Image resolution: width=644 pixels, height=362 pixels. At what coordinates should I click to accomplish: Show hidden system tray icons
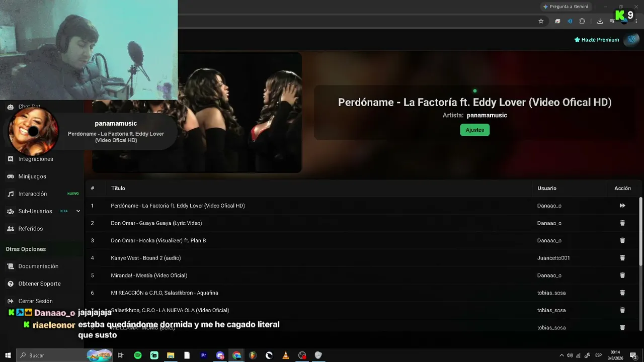tap(561, 355)
